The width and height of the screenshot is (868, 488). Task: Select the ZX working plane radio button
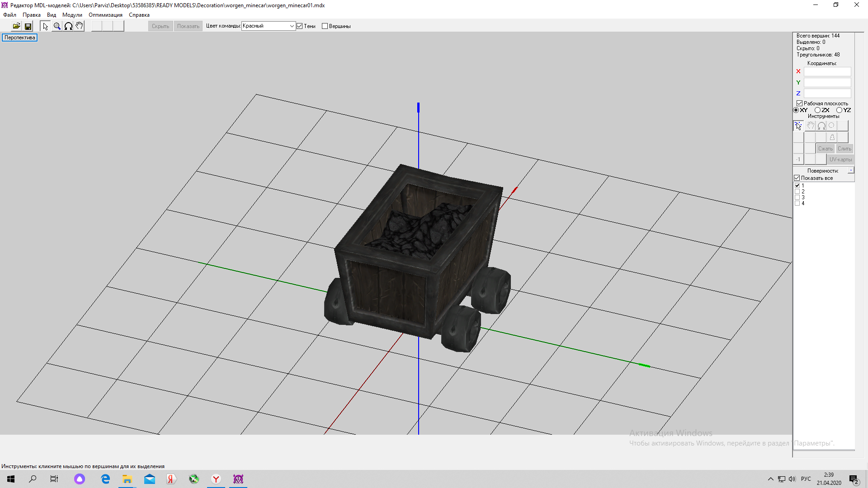coord(817,110)
